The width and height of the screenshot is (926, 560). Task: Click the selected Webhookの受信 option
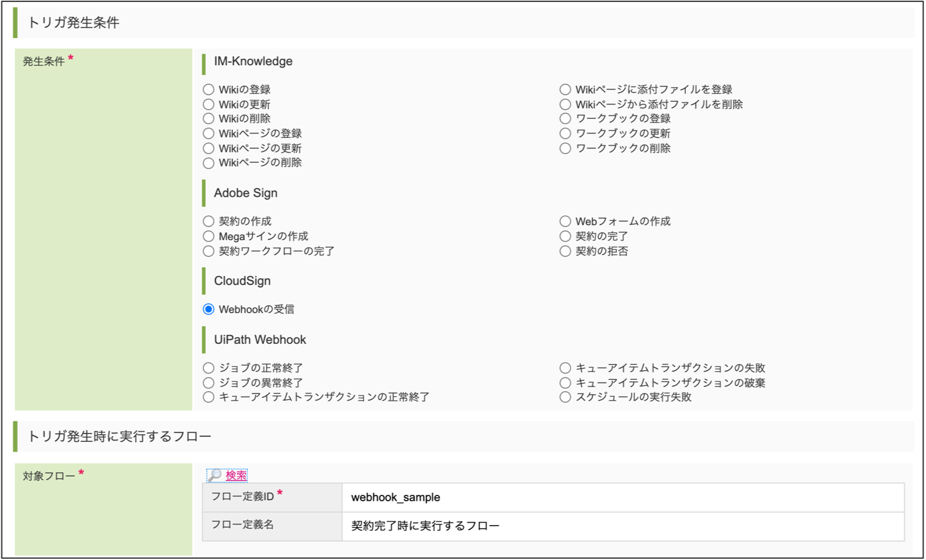click(x=208, y=308)
